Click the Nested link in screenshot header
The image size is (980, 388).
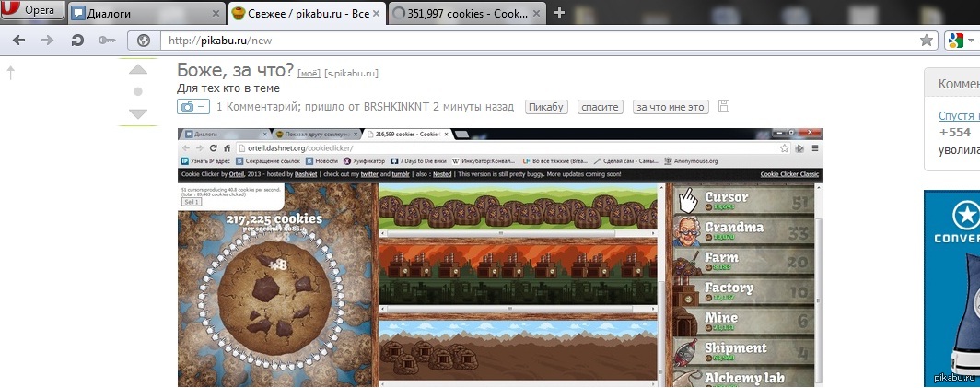[442, 174]
